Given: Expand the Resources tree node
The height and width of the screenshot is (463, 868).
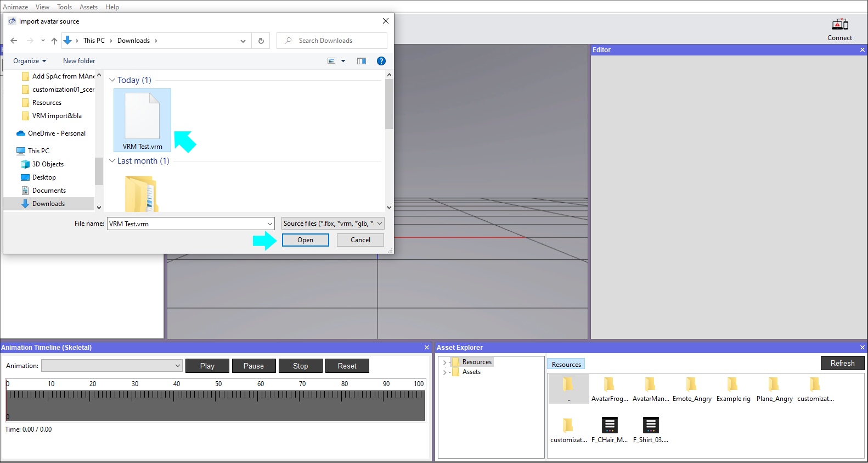Looking at the screenshot, I should [444, 362].
